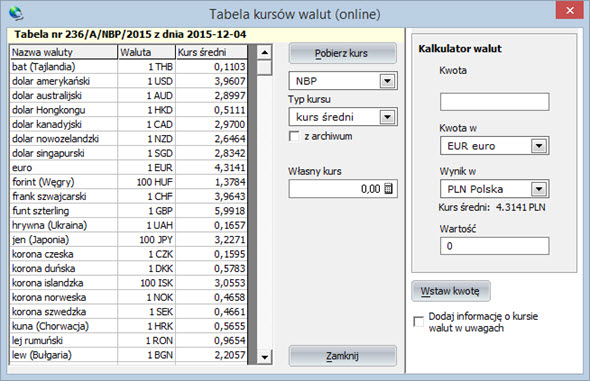This screenshot has height=381, width=590.
Task: Select the 'euro' row in the table
Action: pos(128,167)
